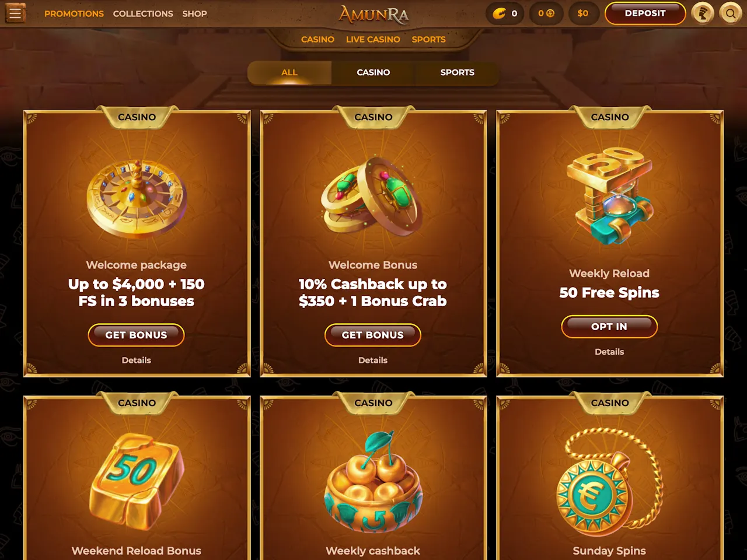Image resolution: width=747 pixels, height=560 pixels.
Task: Click the euro medallion Sunday Spins image
Action: (609, 481)
